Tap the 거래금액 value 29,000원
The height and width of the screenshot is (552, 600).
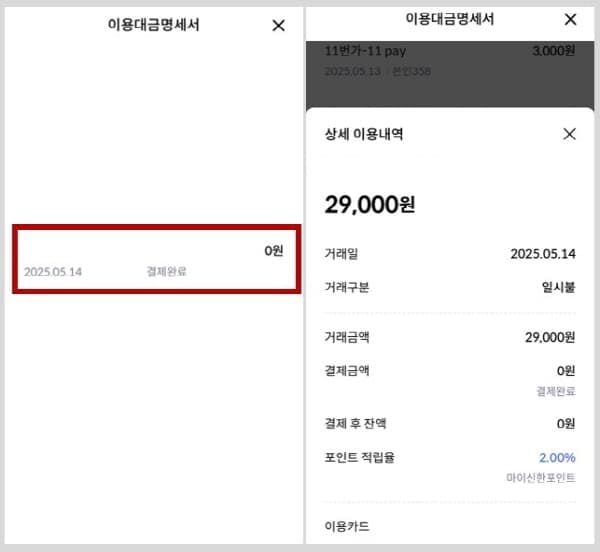550,337
